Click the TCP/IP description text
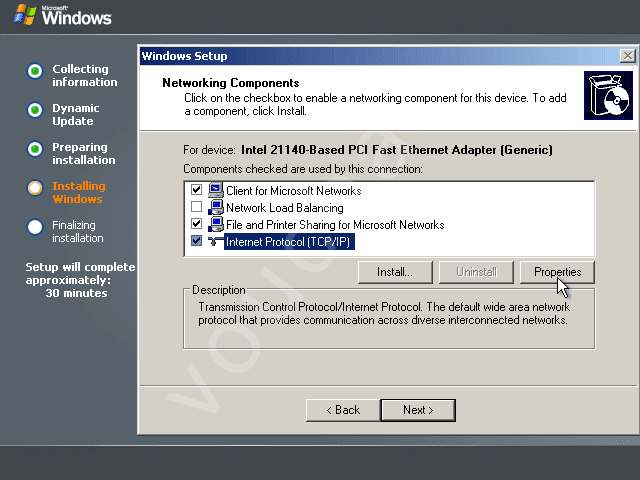The image size is (640, 480). 384,313
